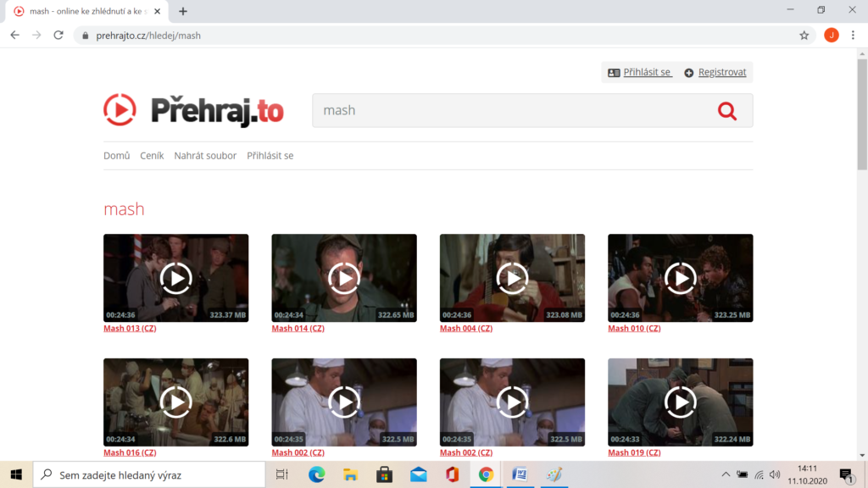
Task: Play the Mash 010 (CZ) video thumbnail
Action: pos(681,278)
